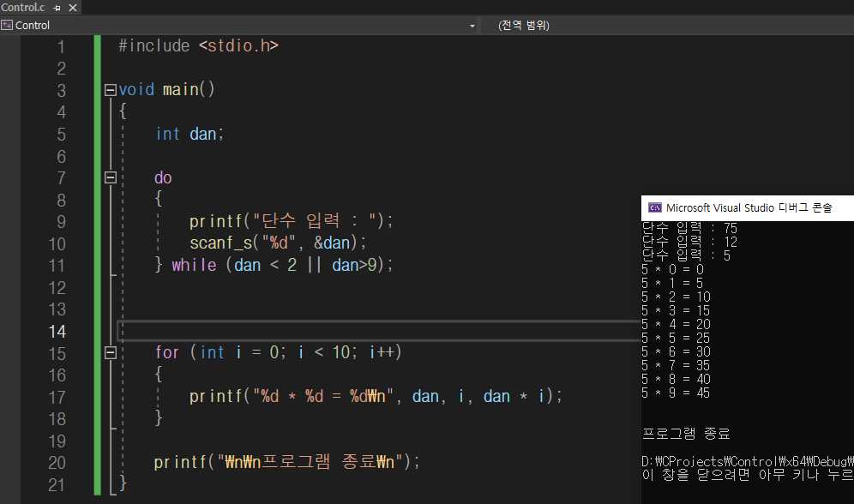Click the 'do' keyword

pyautogui.click(x=163, y=177)
